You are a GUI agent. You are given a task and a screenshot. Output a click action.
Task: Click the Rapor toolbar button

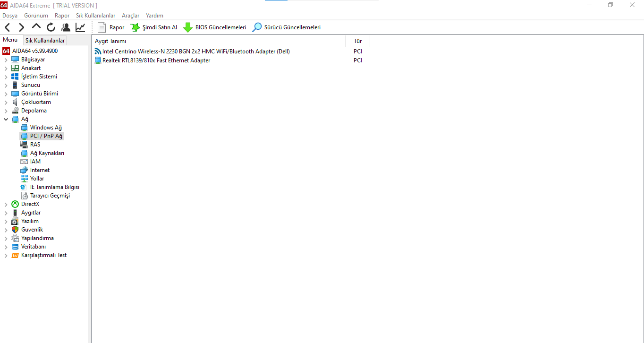[111, 27]
